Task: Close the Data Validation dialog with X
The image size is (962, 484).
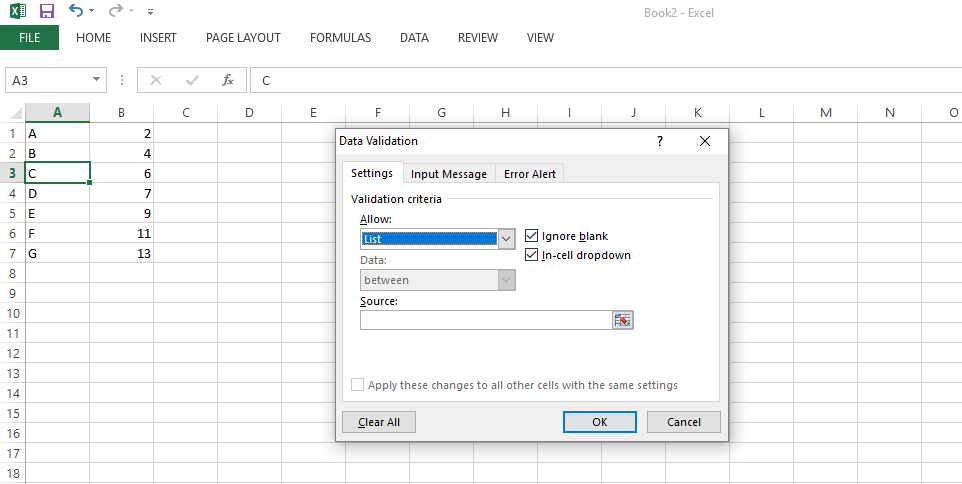Action: [705, 141]
